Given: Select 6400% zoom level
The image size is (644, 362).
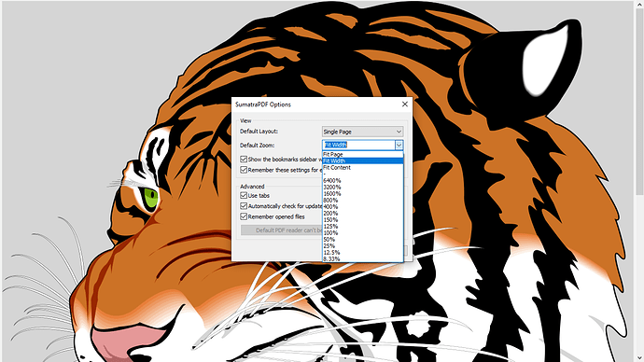Looking at the screenshot, I should point(363,181).
